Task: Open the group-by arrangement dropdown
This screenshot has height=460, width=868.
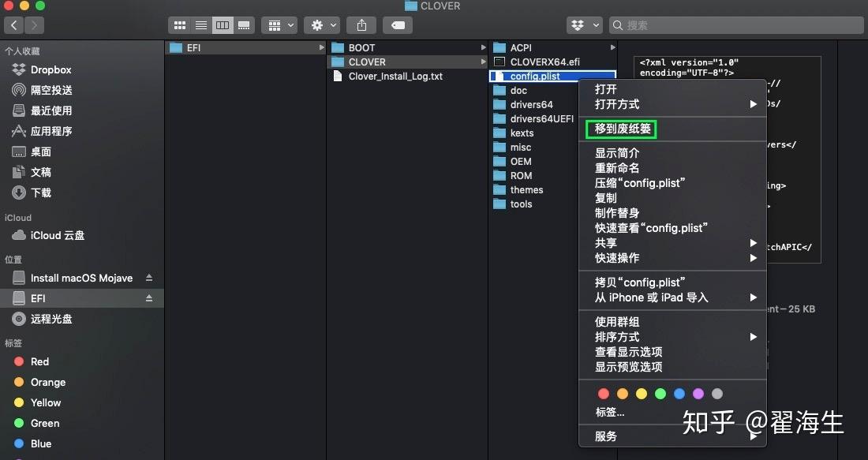Action: click(279, 25)
